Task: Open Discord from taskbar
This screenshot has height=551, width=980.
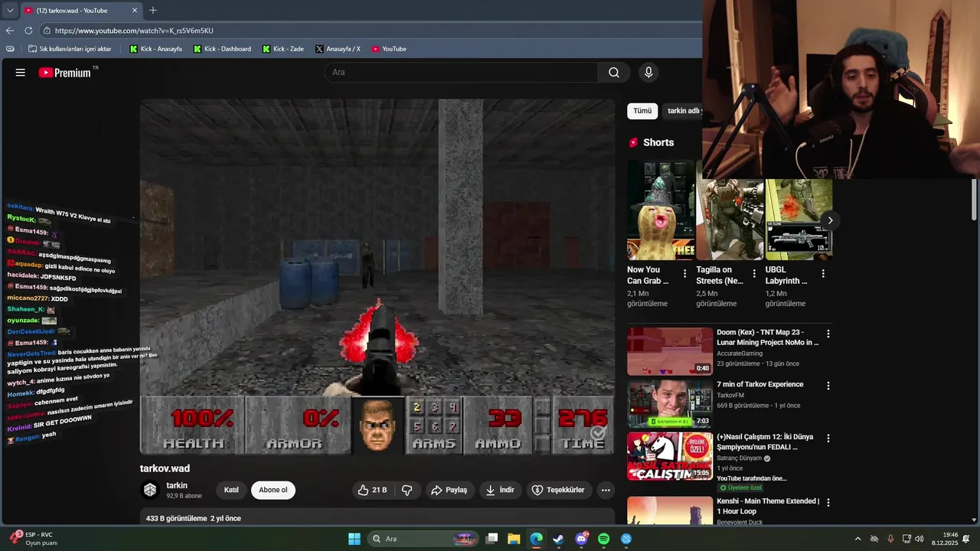Action: click(581, 539)
